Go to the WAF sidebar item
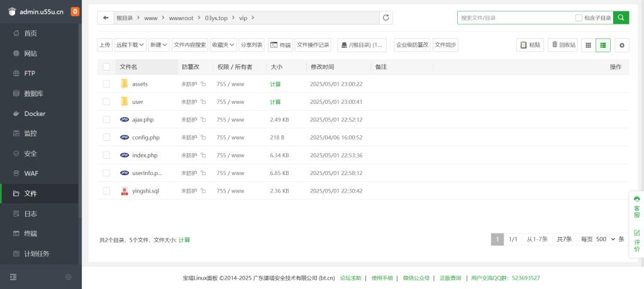Screen dimensions: 644x289 [31, 173]
